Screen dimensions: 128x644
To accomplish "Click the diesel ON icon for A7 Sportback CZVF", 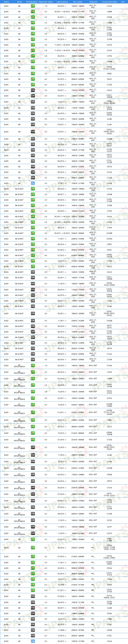I will point(33,527).
